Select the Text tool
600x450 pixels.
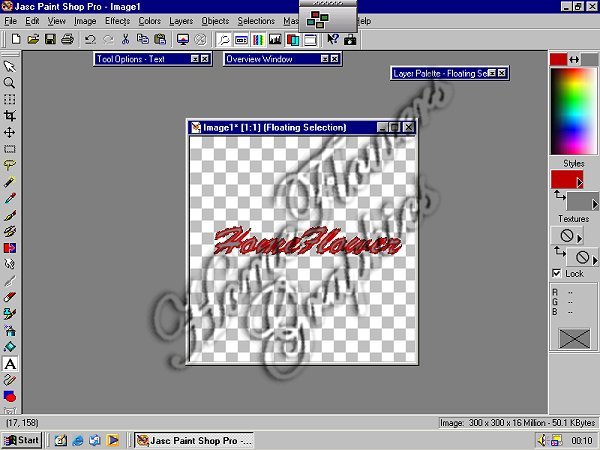10,364
